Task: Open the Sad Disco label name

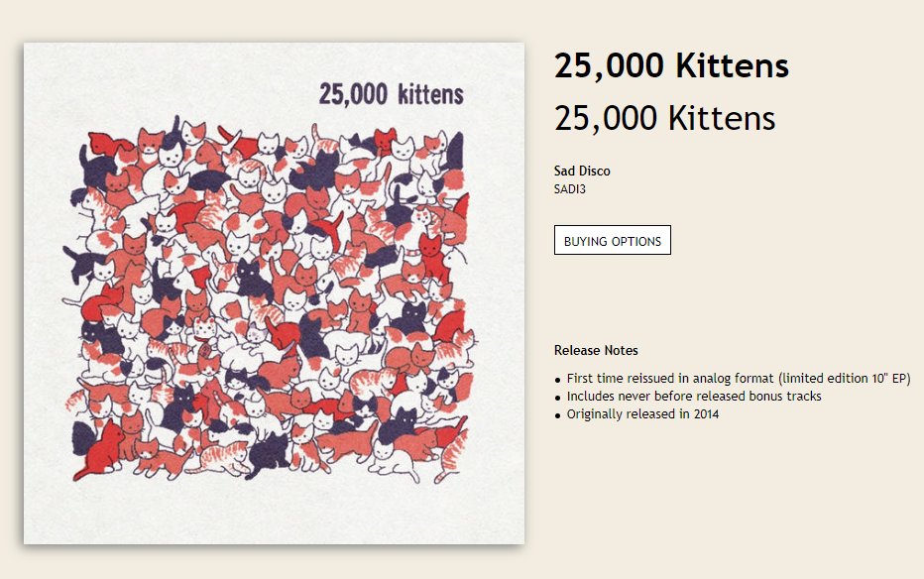Action: point(582,171)
